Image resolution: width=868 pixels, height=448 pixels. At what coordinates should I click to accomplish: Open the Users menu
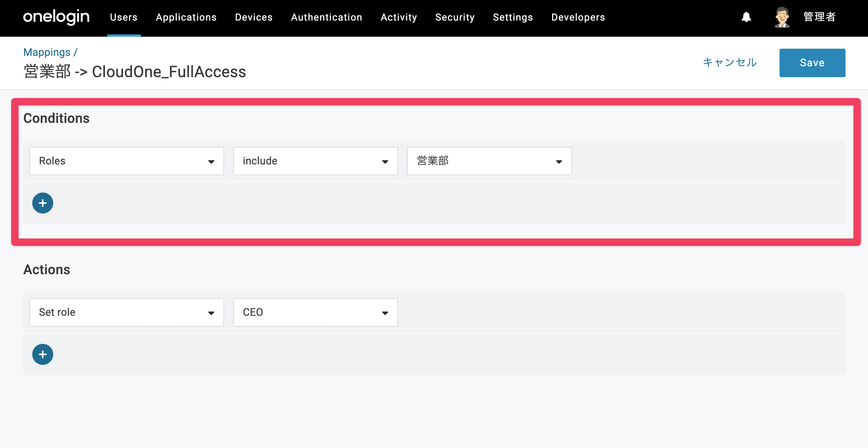coord(124,17)
